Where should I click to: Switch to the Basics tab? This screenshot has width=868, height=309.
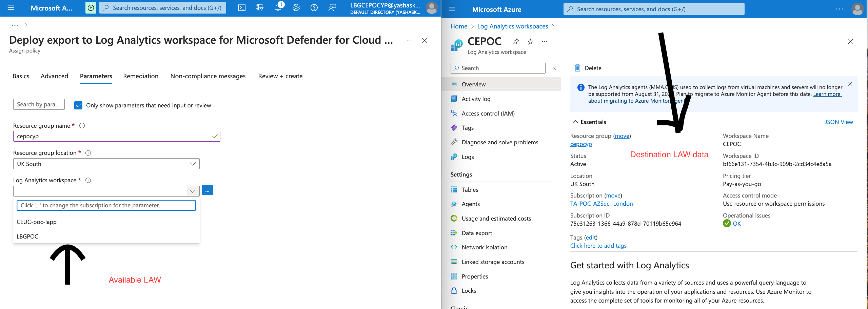click(21, 76)
